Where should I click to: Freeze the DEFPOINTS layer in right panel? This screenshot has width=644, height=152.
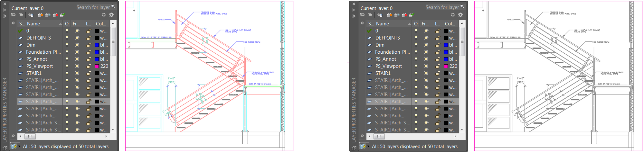(426, 38)
